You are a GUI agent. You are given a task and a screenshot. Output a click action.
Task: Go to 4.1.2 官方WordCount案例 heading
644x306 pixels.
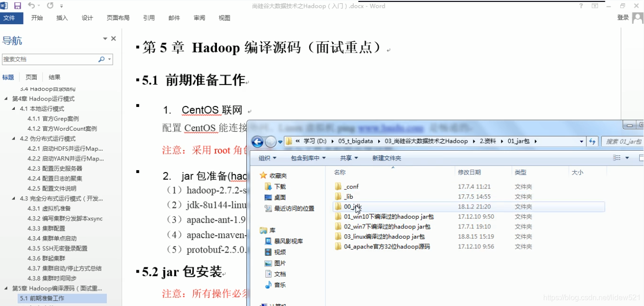[62, 128]
